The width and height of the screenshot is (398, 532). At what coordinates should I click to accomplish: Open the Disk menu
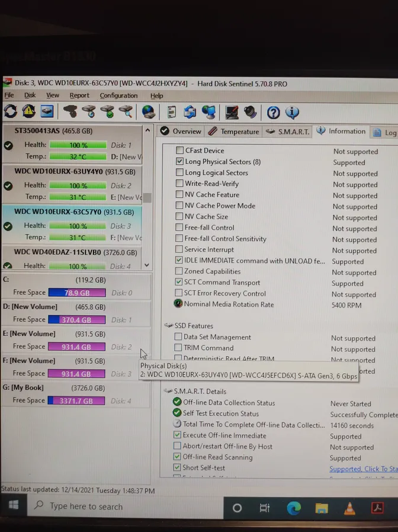pyautogui.click(x=30, y=95)
